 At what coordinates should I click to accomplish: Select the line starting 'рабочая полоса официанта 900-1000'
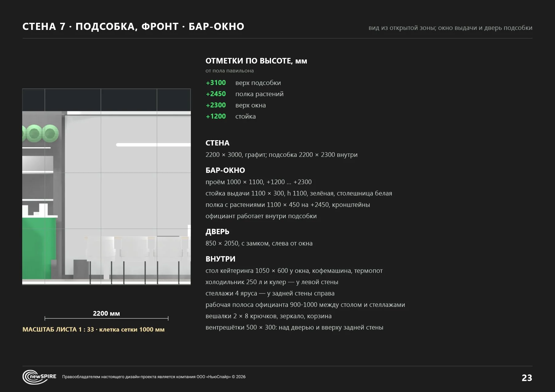coord(305,305)
